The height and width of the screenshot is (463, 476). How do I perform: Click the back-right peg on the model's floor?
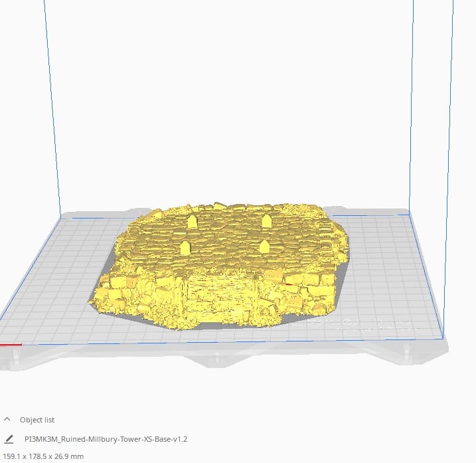(x=266, y=220)
